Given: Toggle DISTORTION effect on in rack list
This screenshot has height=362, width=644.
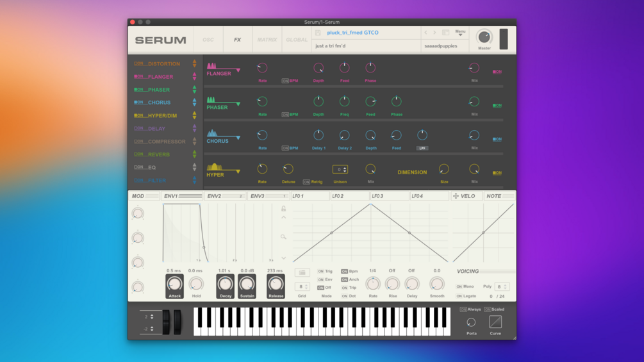Looking at the screenshot, I should tap(138, 63).
